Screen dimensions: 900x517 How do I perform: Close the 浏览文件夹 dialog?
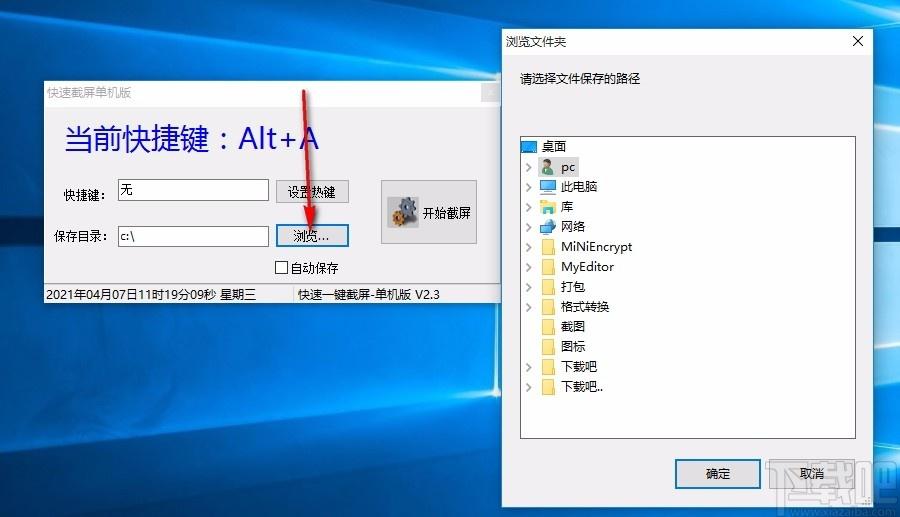(x=857, y=41)
